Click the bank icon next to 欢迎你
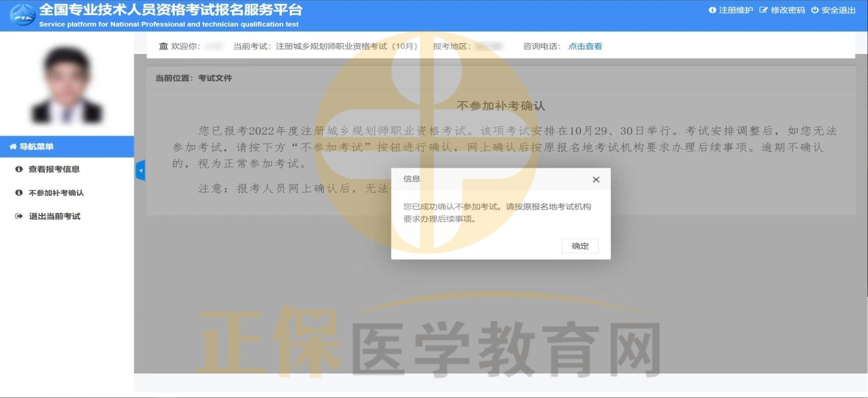Viewport: 868px width, 398px height. (163, 46)
